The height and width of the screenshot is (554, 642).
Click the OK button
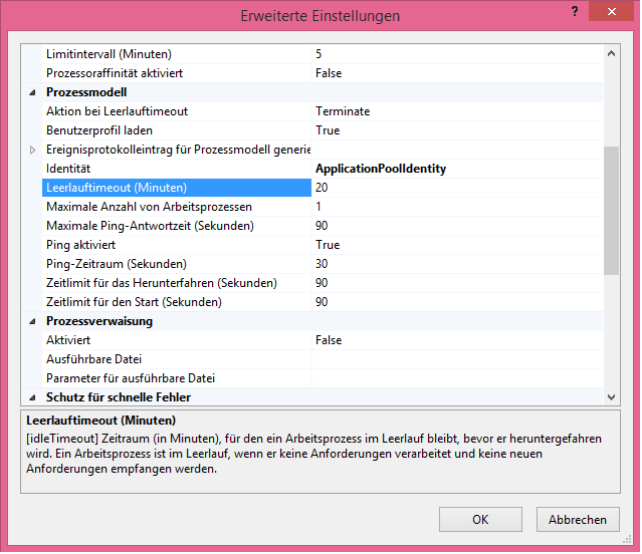pyautogui.click(x=481, y=520)
